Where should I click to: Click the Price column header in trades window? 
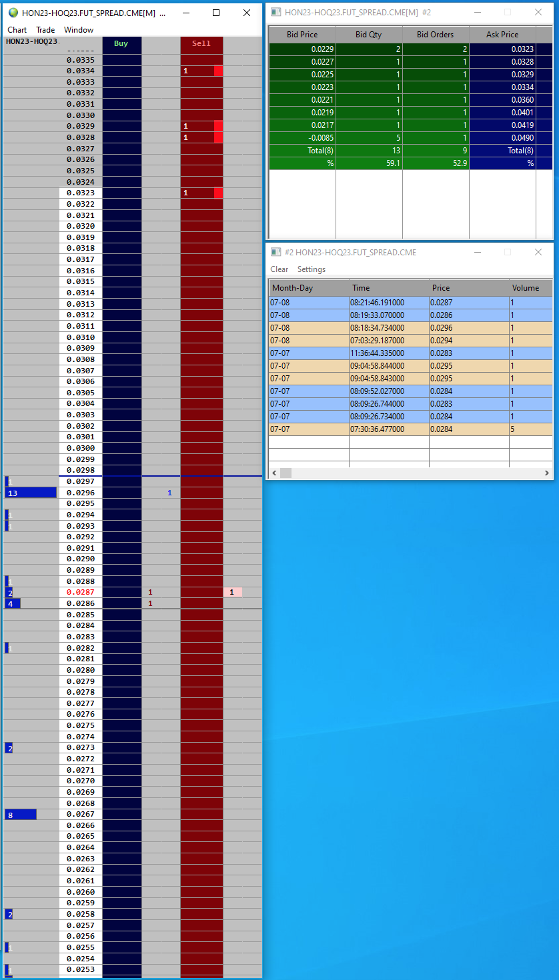pos(469,288)
